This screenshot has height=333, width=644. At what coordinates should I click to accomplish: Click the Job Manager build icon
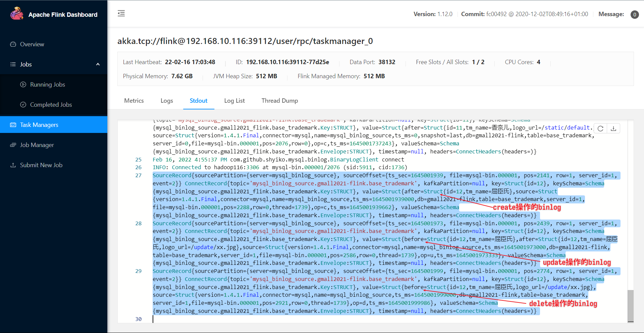click(x=13, y=145)
